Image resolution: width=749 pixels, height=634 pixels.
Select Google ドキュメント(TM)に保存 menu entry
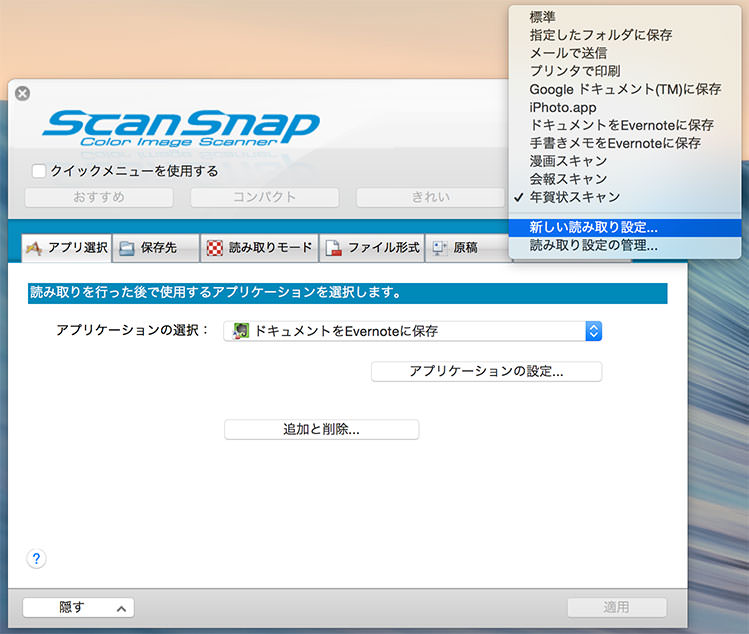click(625, 89)
